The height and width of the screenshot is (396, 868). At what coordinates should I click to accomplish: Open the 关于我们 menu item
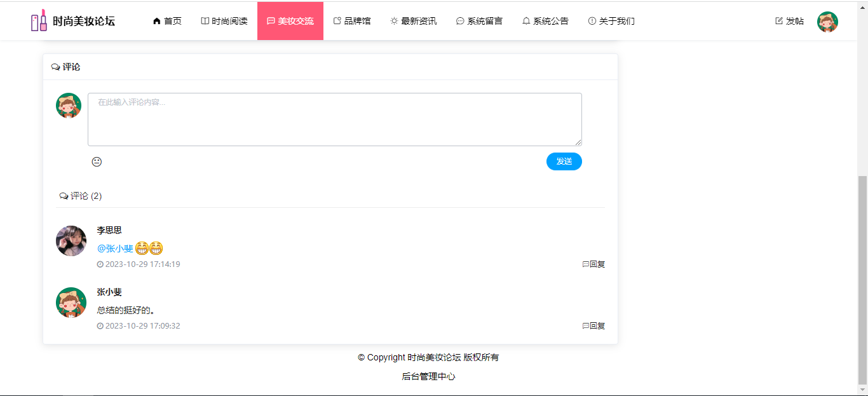pos(611,21)
